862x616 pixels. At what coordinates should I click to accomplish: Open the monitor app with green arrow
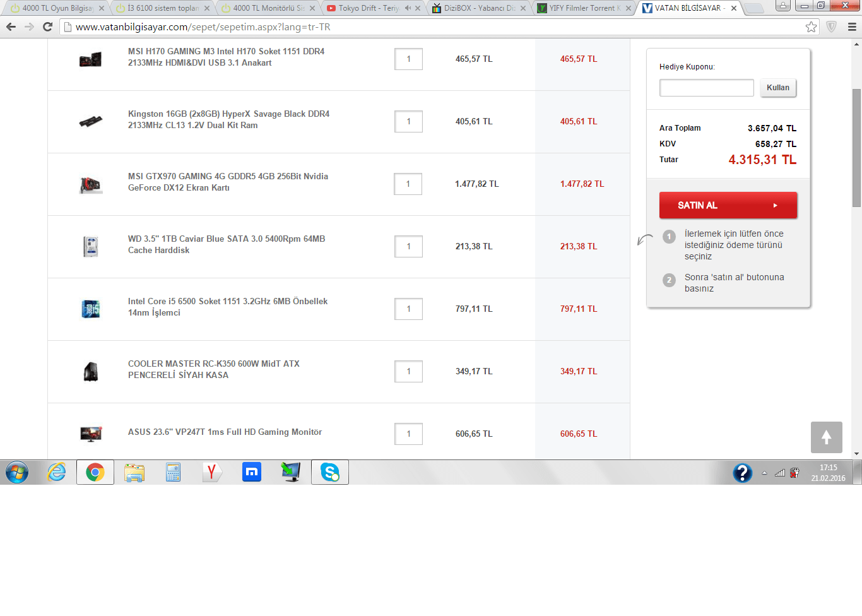pos(291,472)
